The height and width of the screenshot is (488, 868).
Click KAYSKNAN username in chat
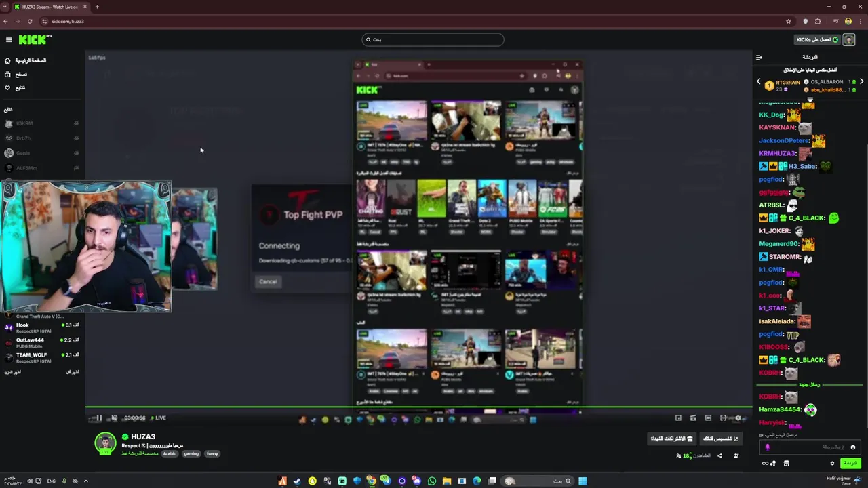point(777,127)
